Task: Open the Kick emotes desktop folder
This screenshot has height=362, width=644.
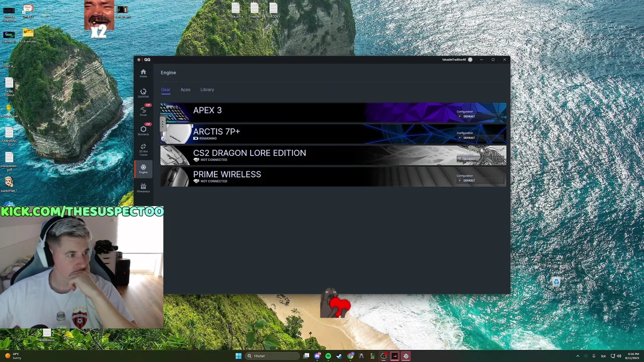Action: click(28, 35)
